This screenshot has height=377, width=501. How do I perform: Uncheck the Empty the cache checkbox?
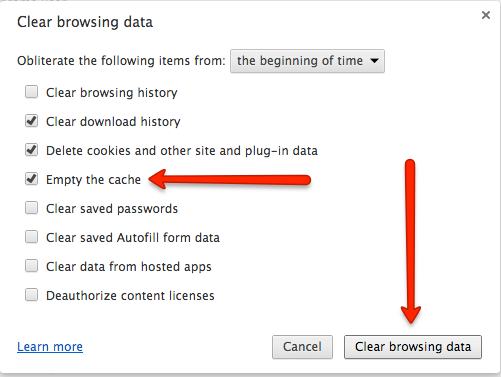(x=31, y=179)
